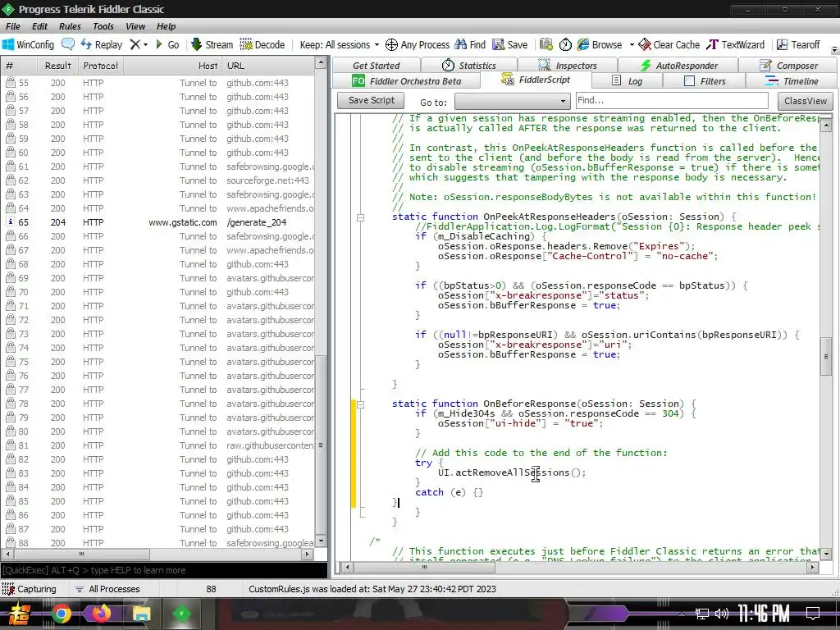Switch to the Log tab
Viewport: 840px width, 630px height.
(628, 81)
